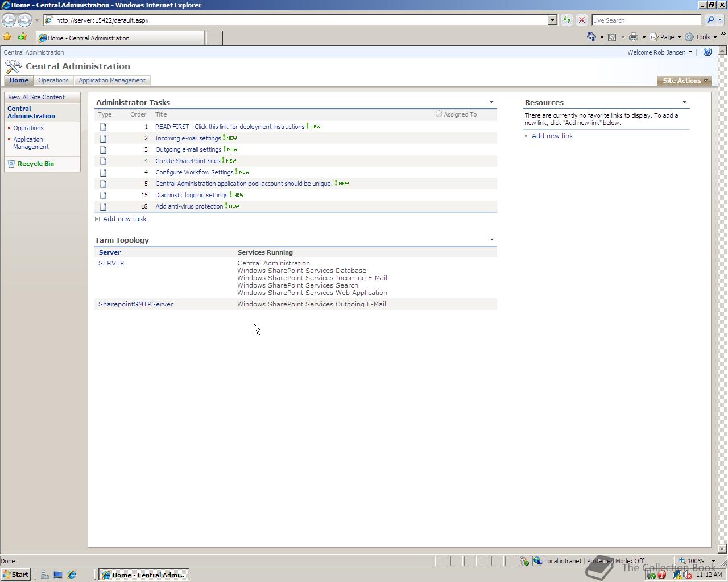The width and height of the screenshot is (728, 582).
Task: Click the document icon for Create SharePoint Sites row
Action: pyautogui.click(x=104, y=161)
